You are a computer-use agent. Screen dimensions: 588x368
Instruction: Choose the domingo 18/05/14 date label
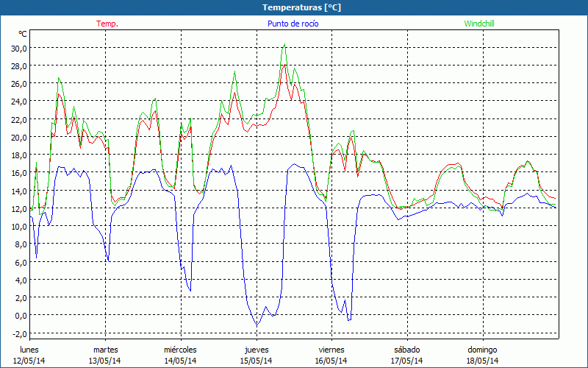pos(482,355)
